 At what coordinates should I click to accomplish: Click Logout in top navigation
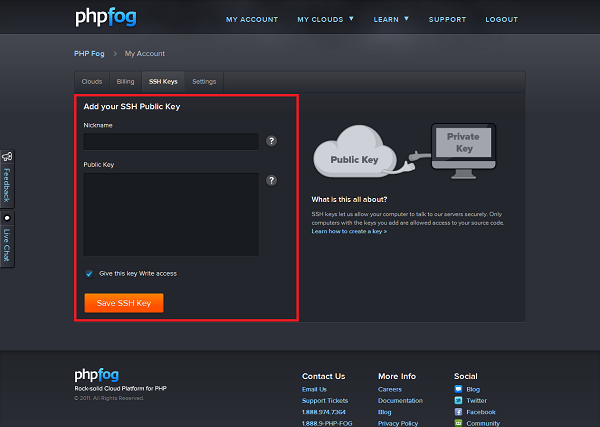[501, 20]
